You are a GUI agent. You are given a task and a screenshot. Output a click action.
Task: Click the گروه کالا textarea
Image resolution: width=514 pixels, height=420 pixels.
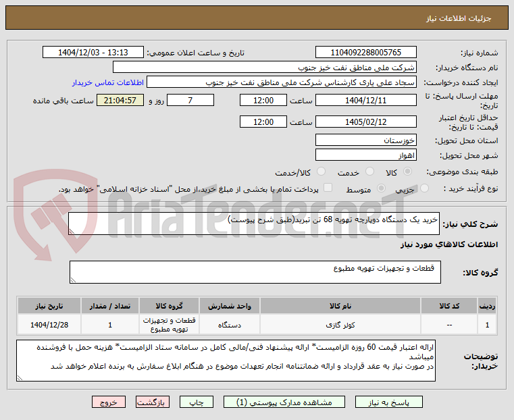click(x=255, y=272)
